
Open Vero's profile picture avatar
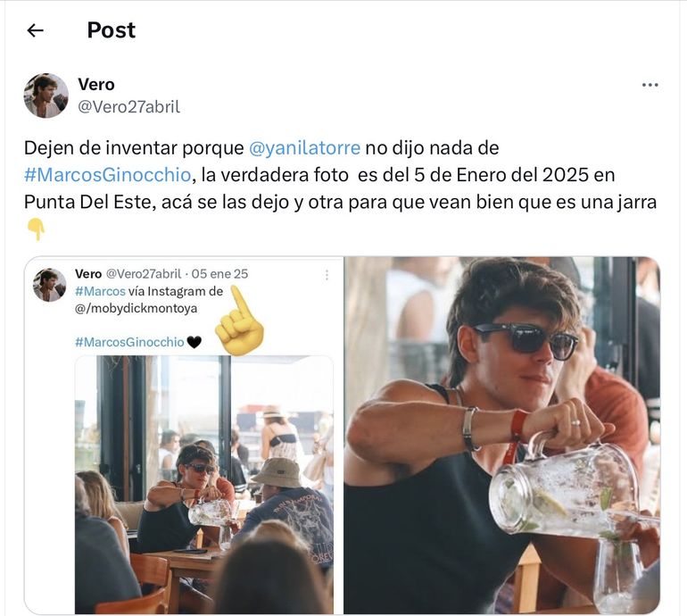[x=46, y=96]
